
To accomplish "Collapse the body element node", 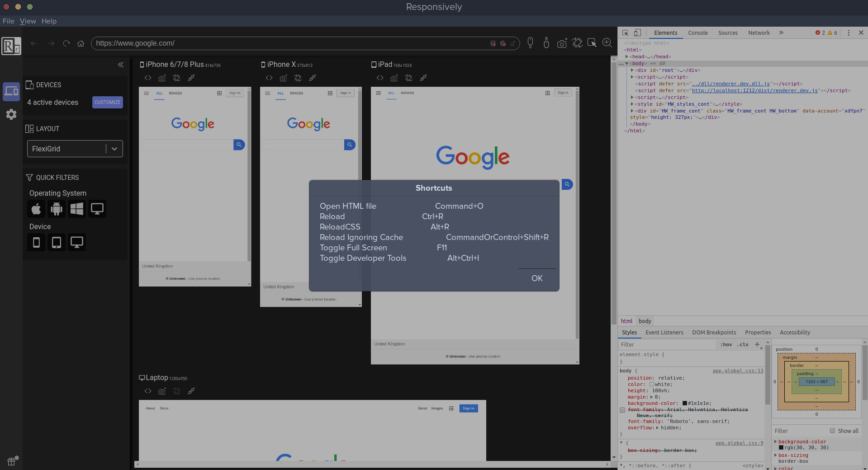I will pos(627,64).
